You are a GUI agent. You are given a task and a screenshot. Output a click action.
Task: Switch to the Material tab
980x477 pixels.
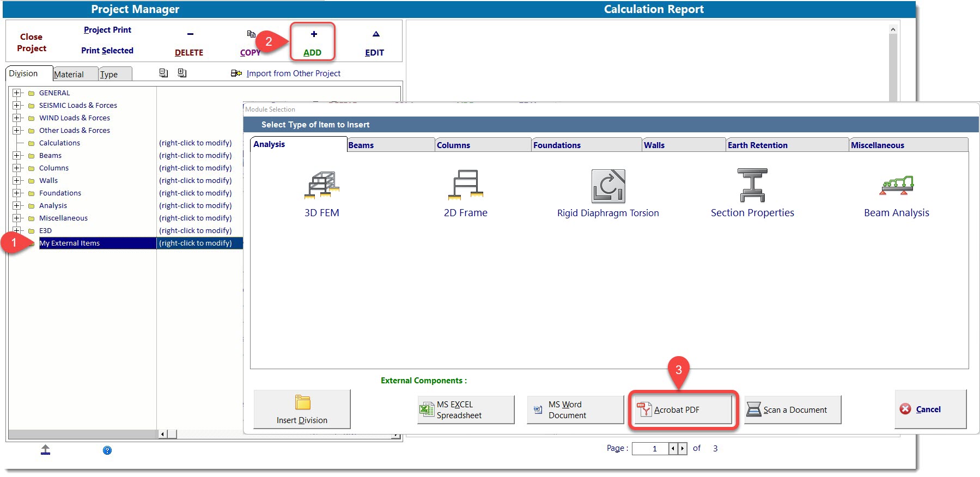pyautogui.click(x=69, y=75)
